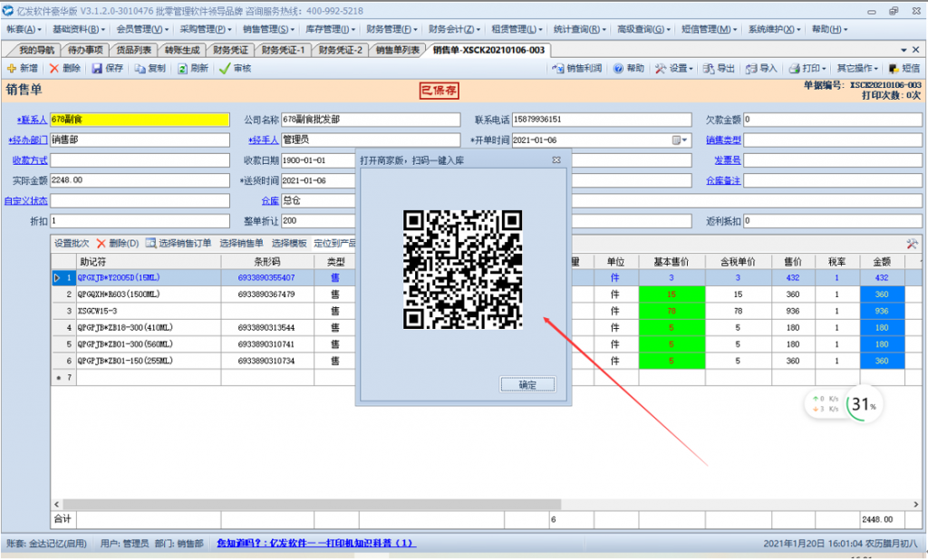Switch to the 待办事项 tab
This screenshot has height=560, width=928.
coord(85,51)
